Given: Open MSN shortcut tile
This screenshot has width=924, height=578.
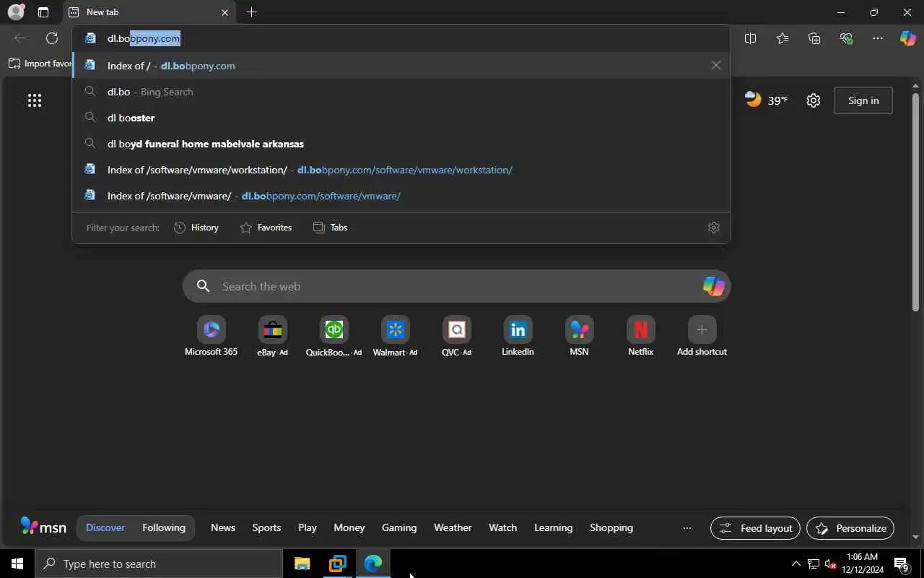Looking at the screenshot, I should pos(579,336).
